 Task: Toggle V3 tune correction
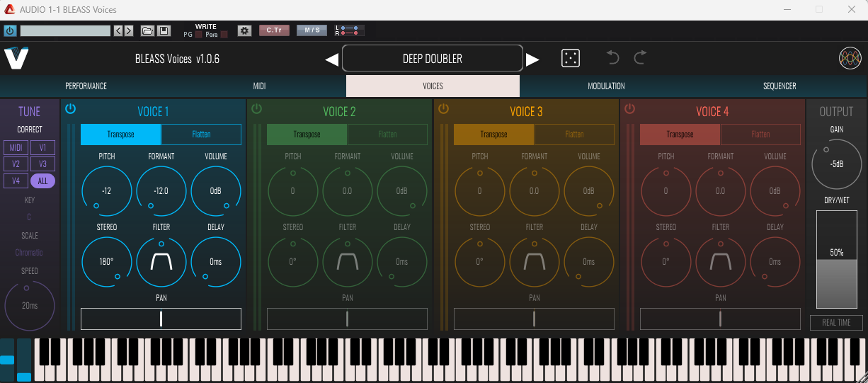[x=42, y=164]
